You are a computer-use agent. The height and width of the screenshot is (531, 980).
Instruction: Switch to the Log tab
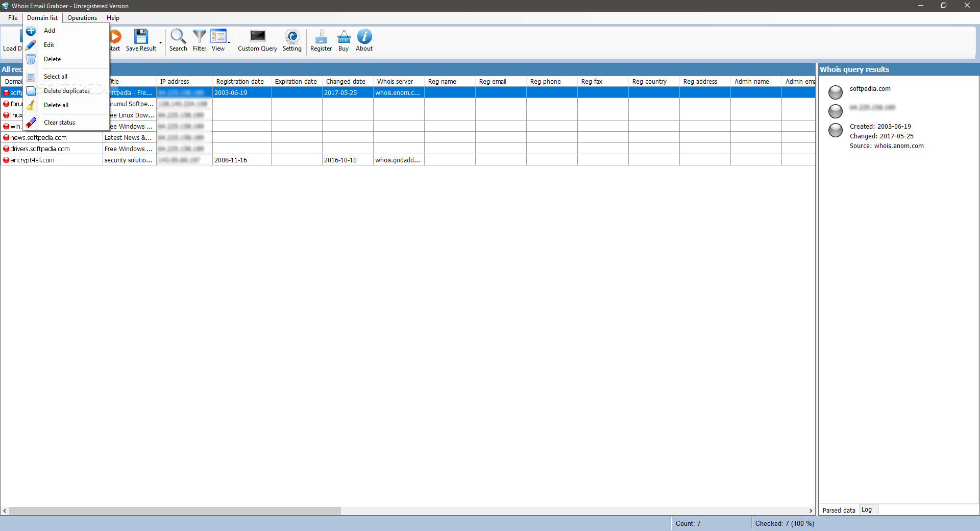[x=867, y=510]
